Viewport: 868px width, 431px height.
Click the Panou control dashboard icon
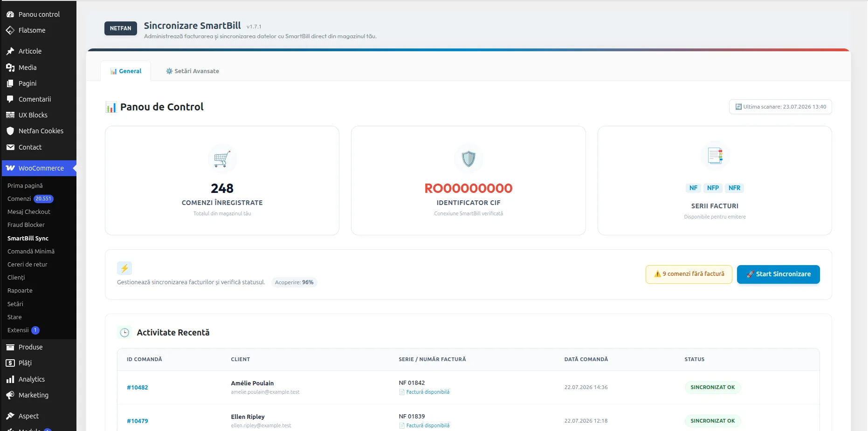(10, 14)
